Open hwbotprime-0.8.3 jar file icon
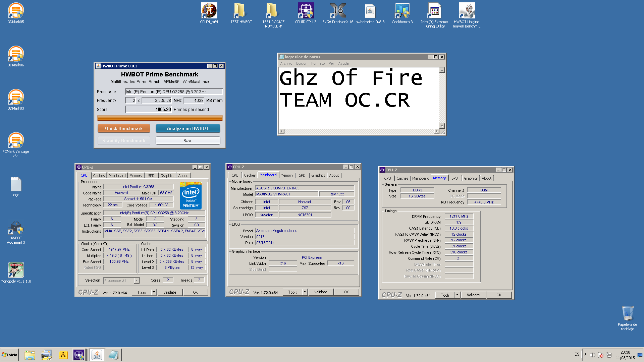 [370, 13]
